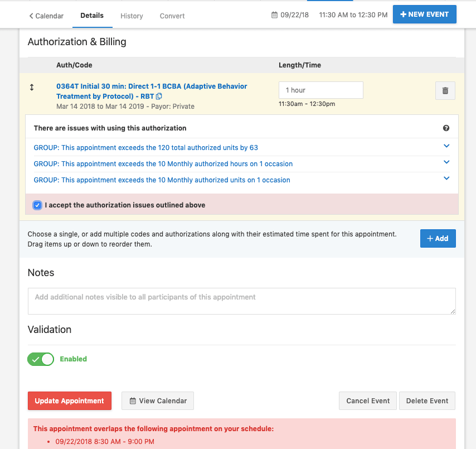The width and height of the screenshot is (476, 449).
Task: Click the trash icon to remove the authorization
Action: (445, 90)
